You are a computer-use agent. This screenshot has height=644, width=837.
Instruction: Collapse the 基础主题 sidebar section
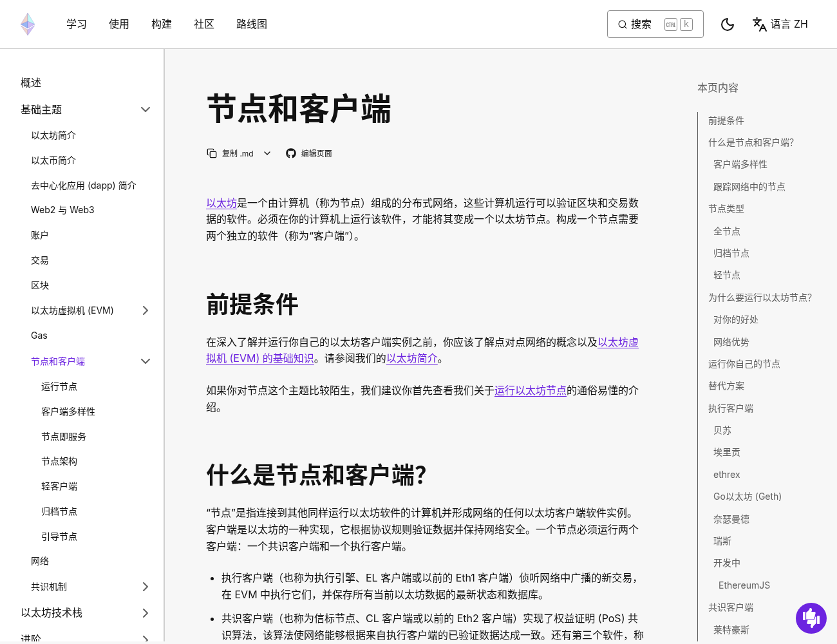[146, 109]
